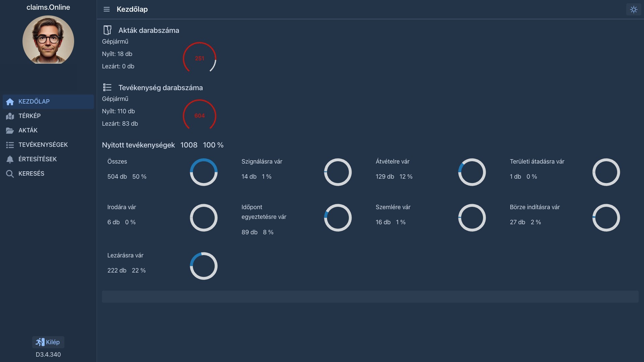Click the book icon near Akták darabszáma
Image resolution: width=644 pixels, height=362 pixels.
click(x=107, y=30)
